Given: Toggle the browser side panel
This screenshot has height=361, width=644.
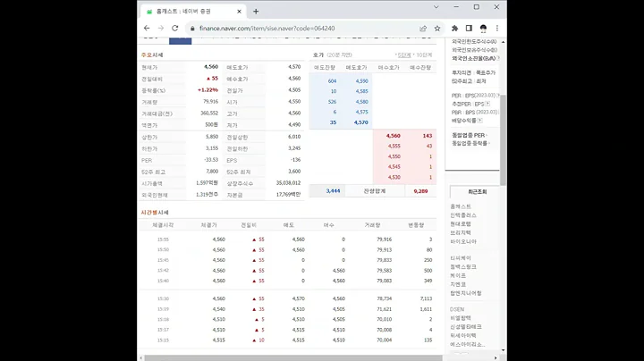Looking at the screenshot, I should 469,29.
